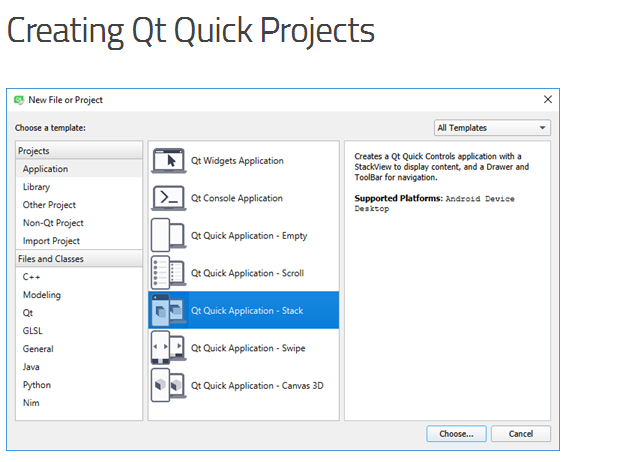
Task: Select Qt Quick Application - Swipe label
Action: tap(248, 348)
